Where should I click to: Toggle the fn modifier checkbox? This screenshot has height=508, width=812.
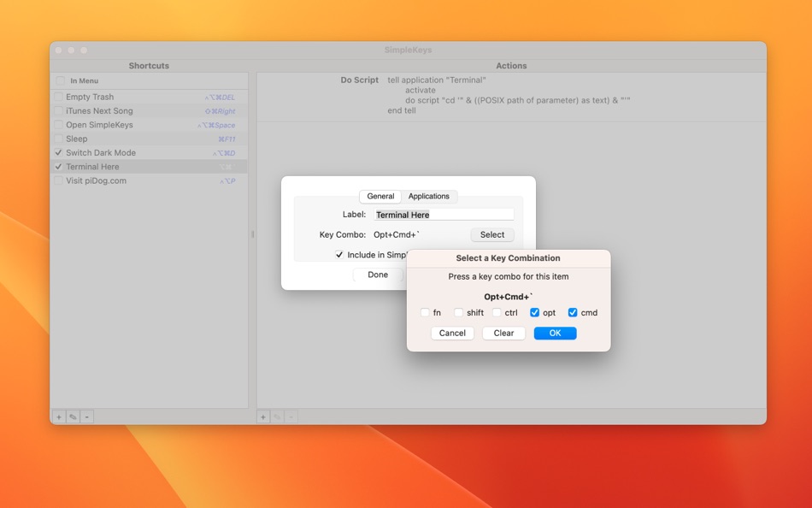(x=425, y=312)
